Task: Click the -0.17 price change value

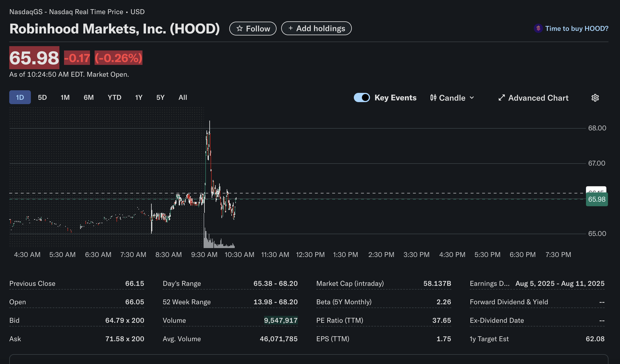Action: [x=77, y=58]
